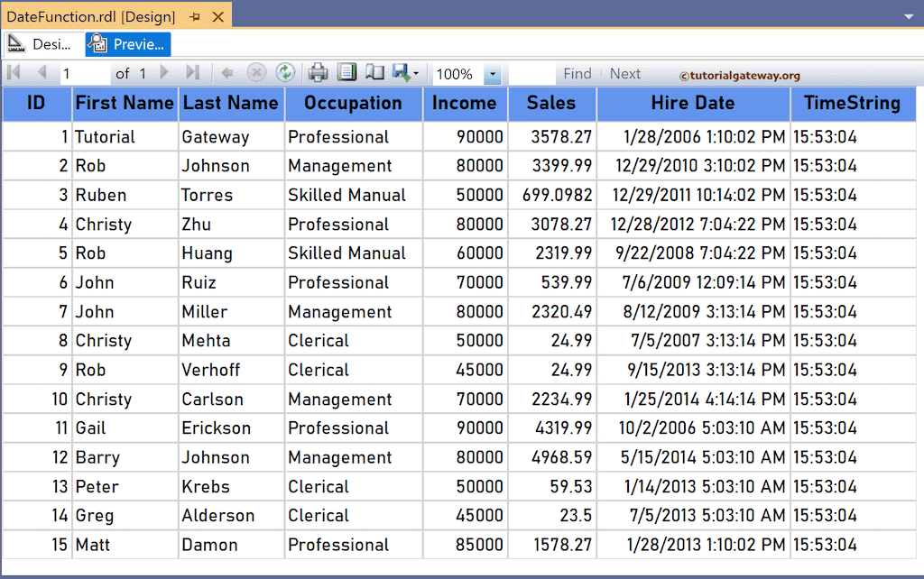Image resolution: width=924 pixels, height=579 pixels.
Task: Open the document window dropdown at top right
Action: [x=909, y=15]
